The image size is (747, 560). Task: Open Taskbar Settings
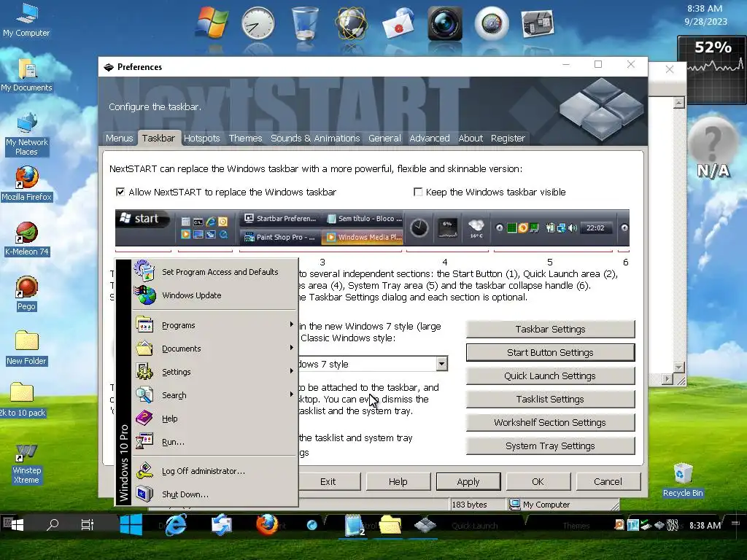[x=550, y=329]
